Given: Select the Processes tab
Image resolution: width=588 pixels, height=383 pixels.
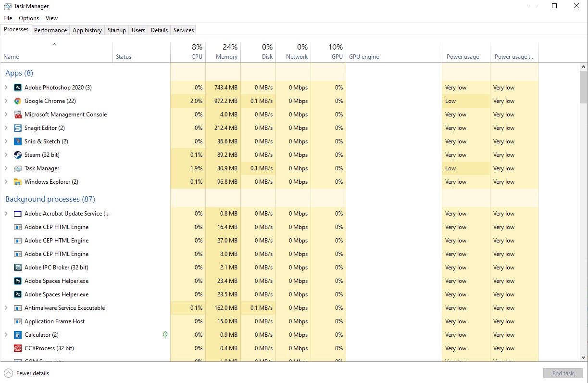Looking at the screenshot, I should coord(16,29).
